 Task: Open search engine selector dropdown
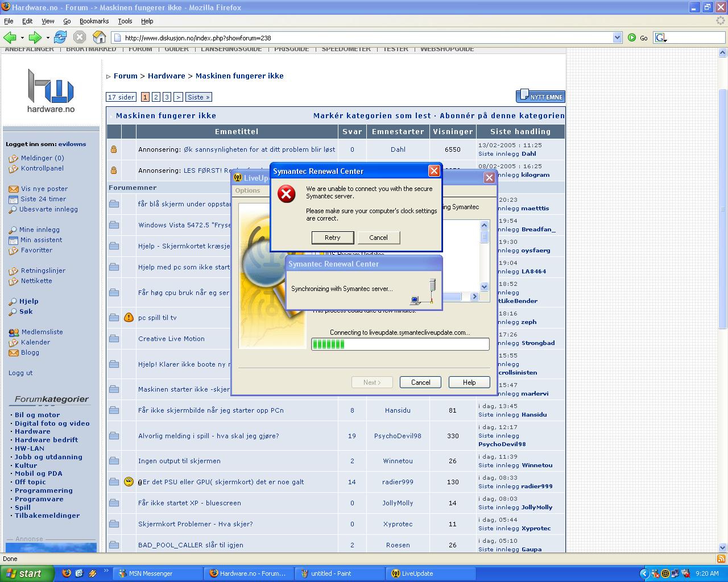pos(661,38)
